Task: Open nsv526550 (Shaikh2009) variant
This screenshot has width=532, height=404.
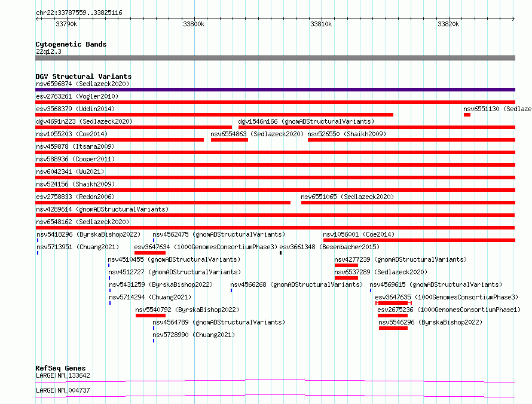Action: point(347,134)
